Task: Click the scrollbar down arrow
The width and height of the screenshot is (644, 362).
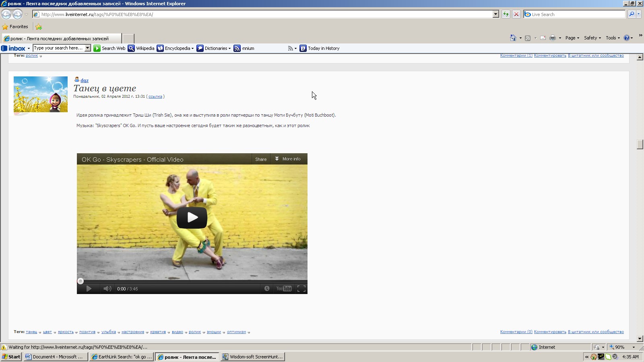Action: [640, 339]
